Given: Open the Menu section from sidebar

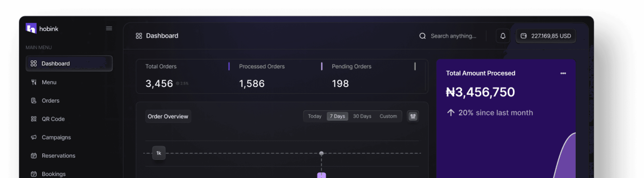Looking at the screenshot, I should (x=49, y=82).
